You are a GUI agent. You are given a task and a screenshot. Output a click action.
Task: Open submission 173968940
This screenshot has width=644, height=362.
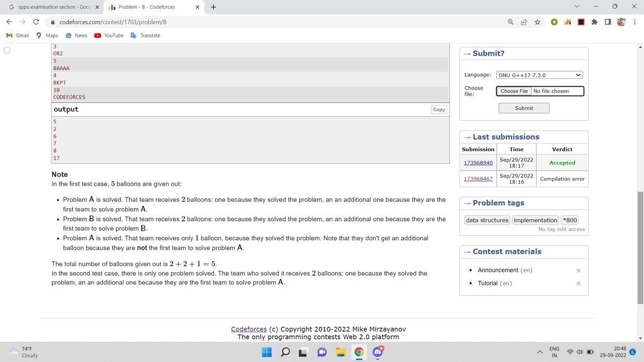[x=478, y=162]
